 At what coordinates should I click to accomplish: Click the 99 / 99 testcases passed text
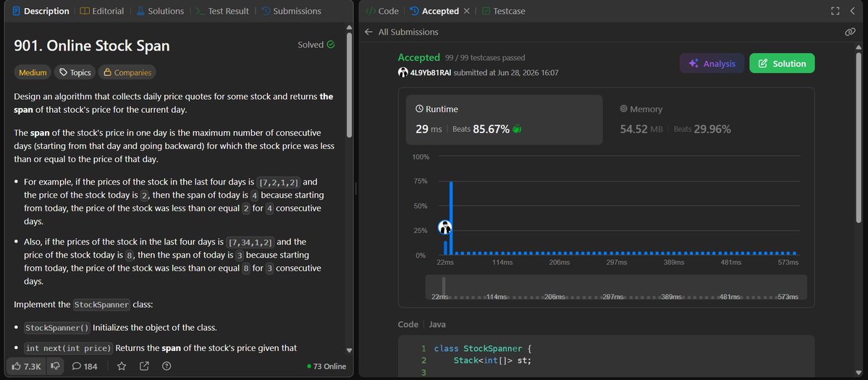486,57
